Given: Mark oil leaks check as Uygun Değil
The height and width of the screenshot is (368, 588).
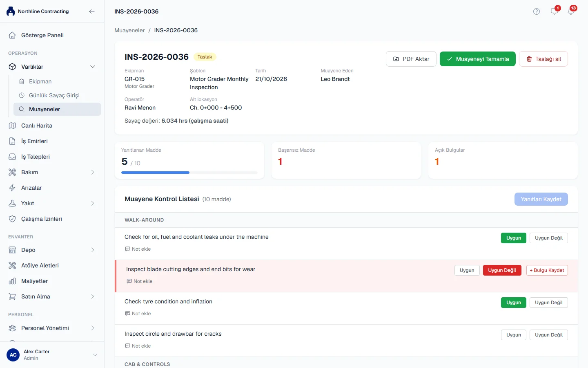Looking at the screenshot, I should click(x=549, y=238).
